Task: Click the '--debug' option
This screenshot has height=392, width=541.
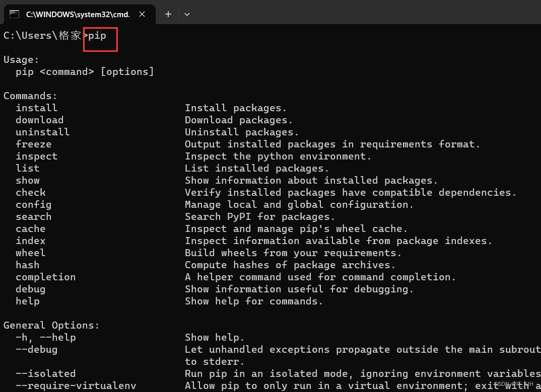Action: click(x=37, y=350)
